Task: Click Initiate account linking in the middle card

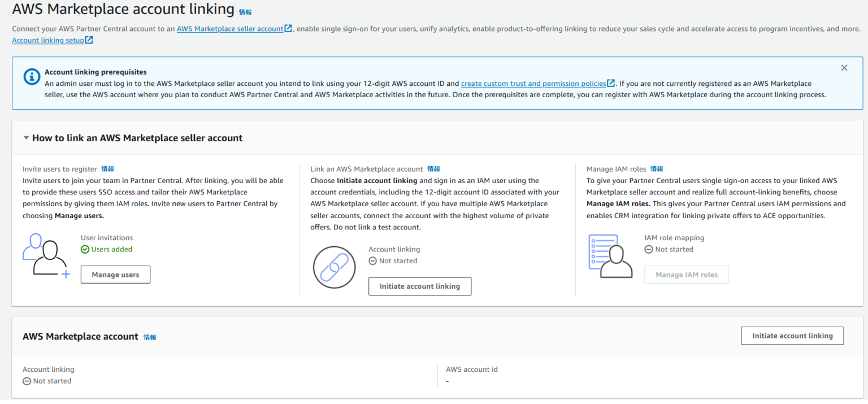Action: 420,286
